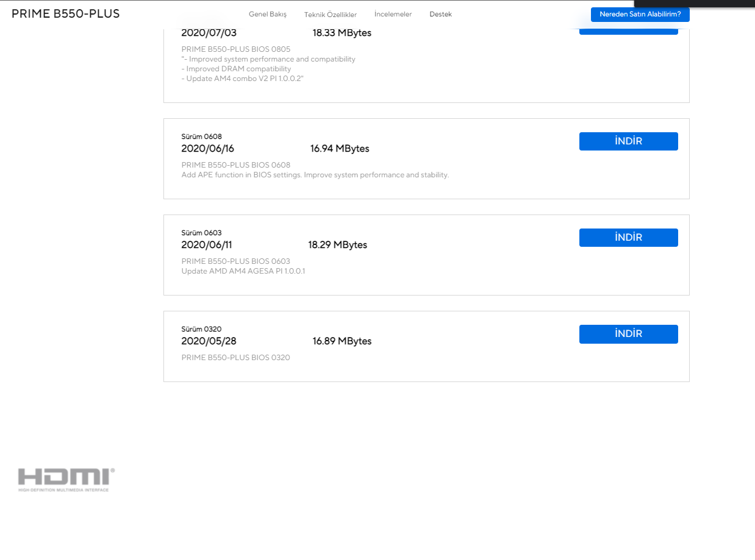The height and width of the screenshot is (560, 755).
Task: Click the date 2020/06/16
Action: pyautogui.click(x=208, y=149)
